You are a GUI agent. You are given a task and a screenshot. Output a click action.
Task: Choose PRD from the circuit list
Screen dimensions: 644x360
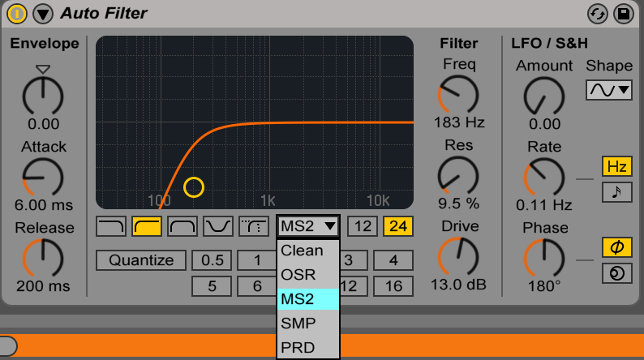click(308, 347)
